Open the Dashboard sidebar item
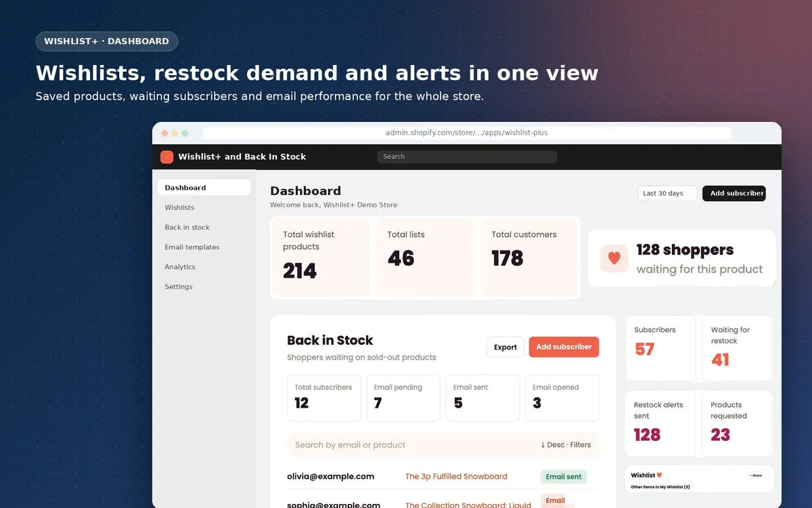Viewport: 812px width, 508px height. pos(204,188)
